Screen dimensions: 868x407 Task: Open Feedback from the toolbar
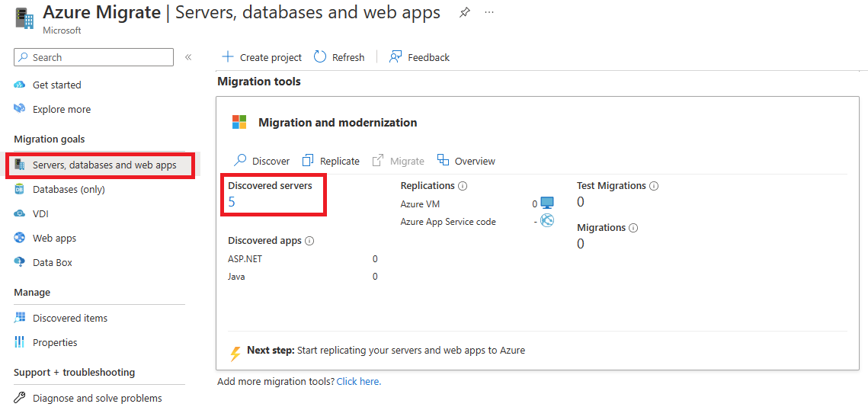coord(419,57)
